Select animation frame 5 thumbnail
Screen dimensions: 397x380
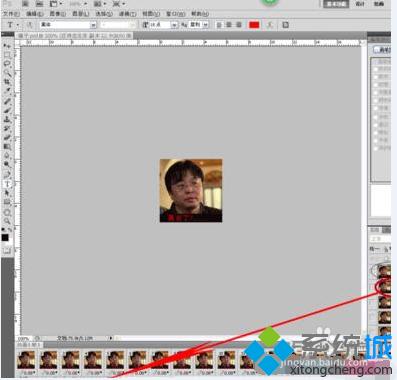coord(115,359)
